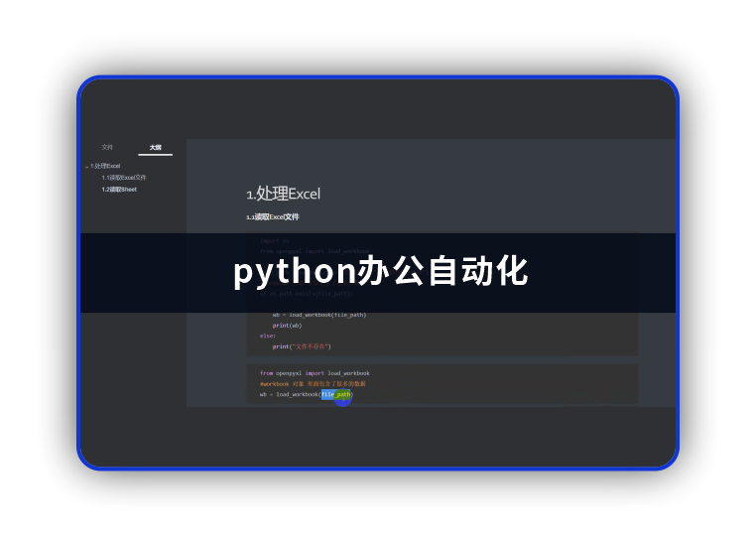Viewport: 756px width, 546px height.
Task: Click the #workbook 对象 comment line
Action: [x=313, y=384]
